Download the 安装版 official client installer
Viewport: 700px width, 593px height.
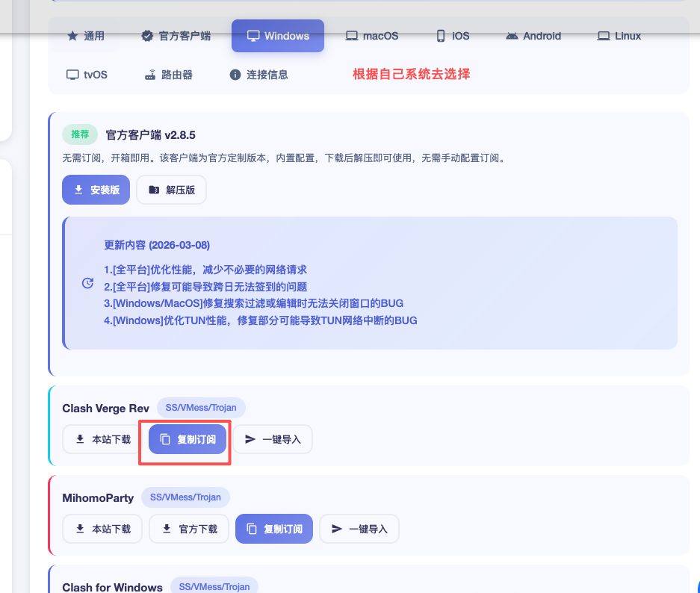tap(96, 190)
